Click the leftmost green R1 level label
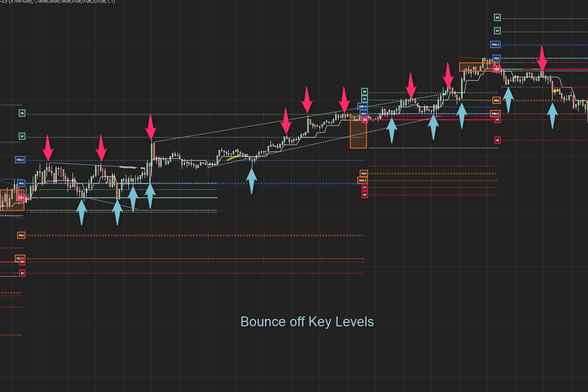The height and width of the screenshot is (392, 588). pyautogui.click(x=22, y=136)
